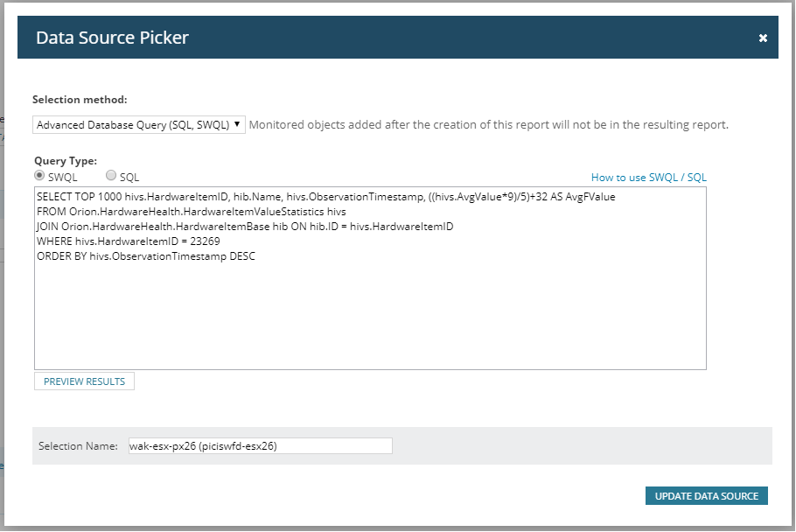
Task: Open the How to use SWQL / SQL link
Action: (648, 177)
